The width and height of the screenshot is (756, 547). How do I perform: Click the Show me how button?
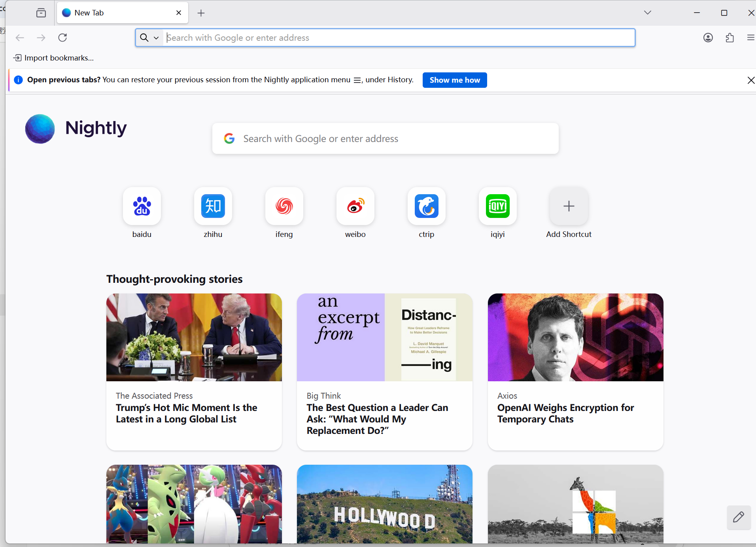point(454,80)
